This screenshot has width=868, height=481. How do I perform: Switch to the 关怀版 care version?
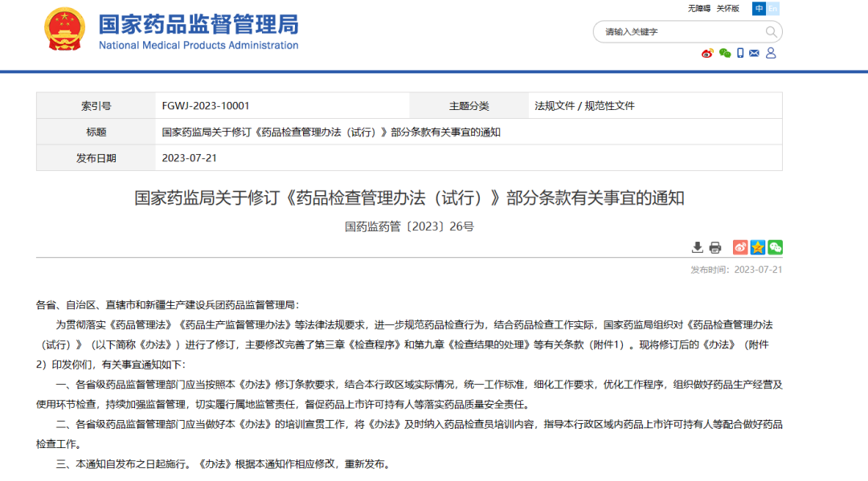coord(727,9)
